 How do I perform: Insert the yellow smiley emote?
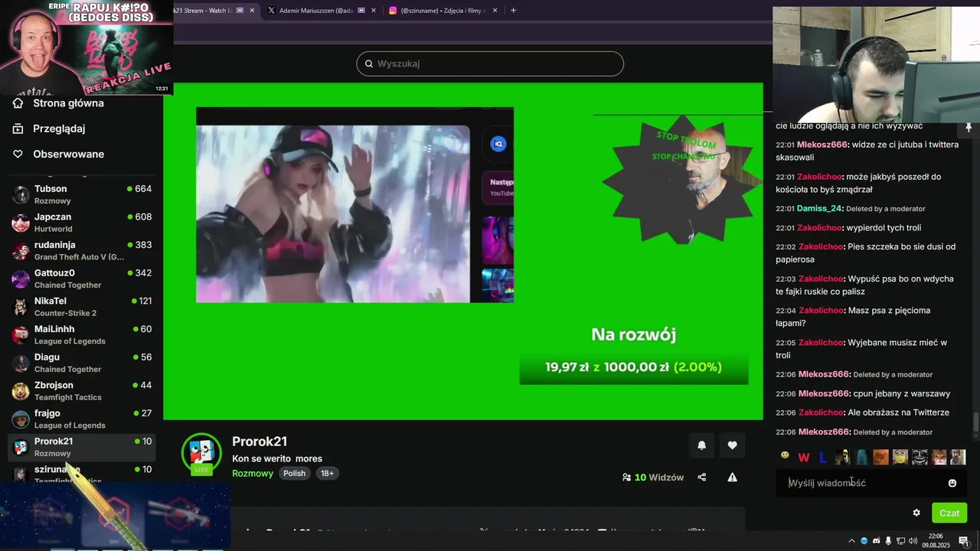pos(785,456)
